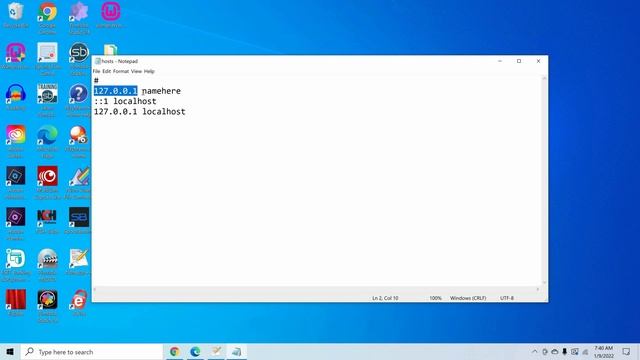Click the '127.0.0.1 localhost' line

(x=140, y=111)
